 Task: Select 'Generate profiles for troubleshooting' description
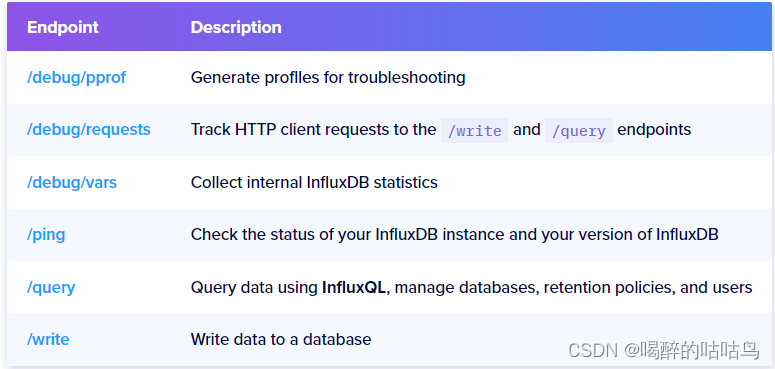point(328,78)
